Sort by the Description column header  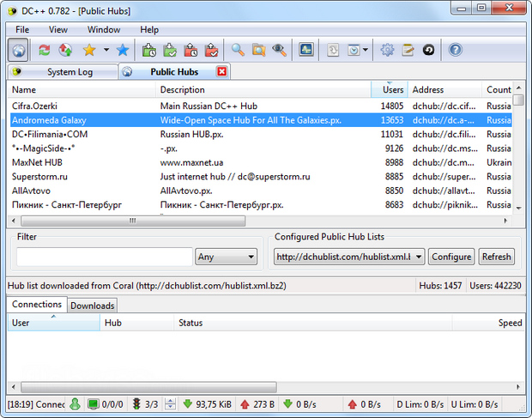point(263,90)
